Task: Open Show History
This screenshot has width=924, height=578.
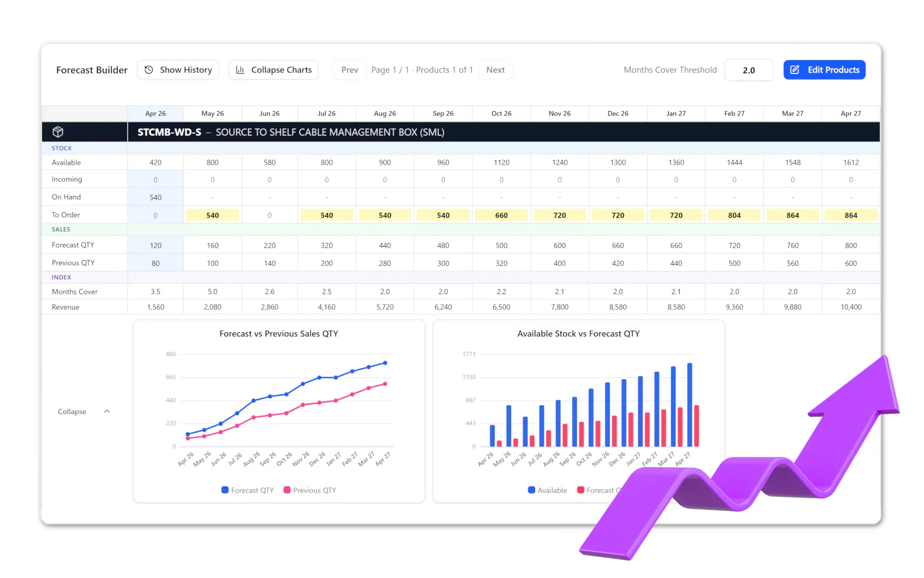Action: point(178,70)
